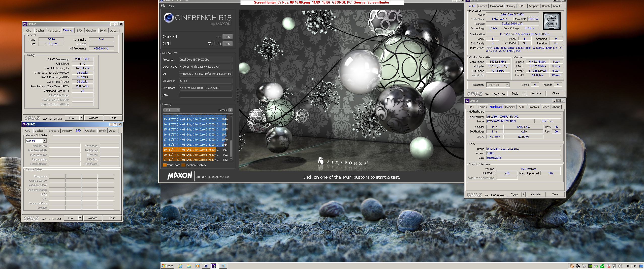Image resolution: width=644 pixels, height=269 pixels.
Task: Select Memory tab in CPU-Z Mainboard window
Action: (510, 107)
